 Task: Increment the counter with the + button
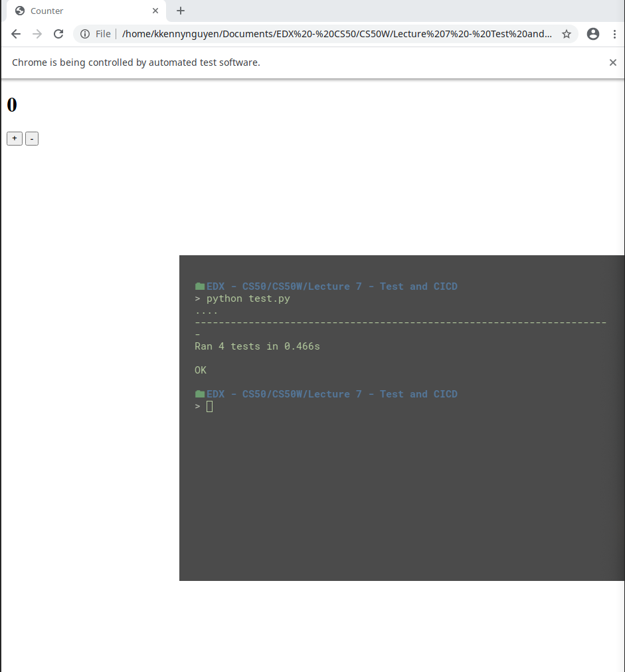point(15,138)
